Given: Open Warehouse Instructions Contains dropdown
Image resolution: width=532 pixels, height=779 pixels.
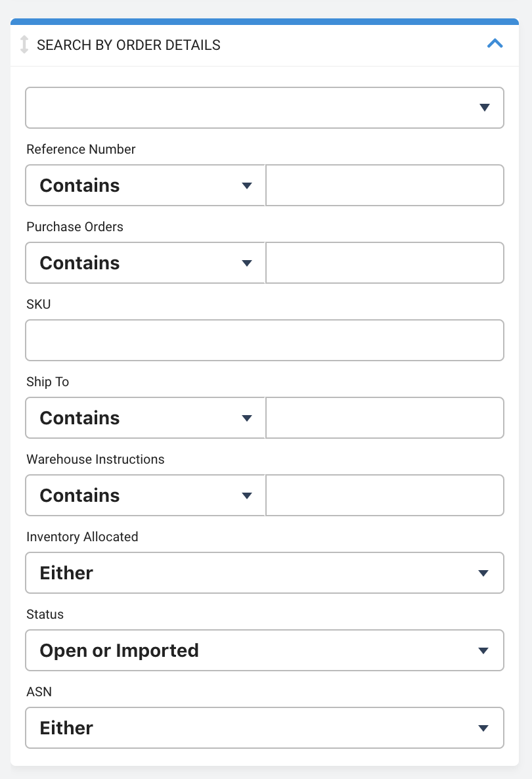Looking at the screenshot, I should pyautogui.click(x=146, y=495).
